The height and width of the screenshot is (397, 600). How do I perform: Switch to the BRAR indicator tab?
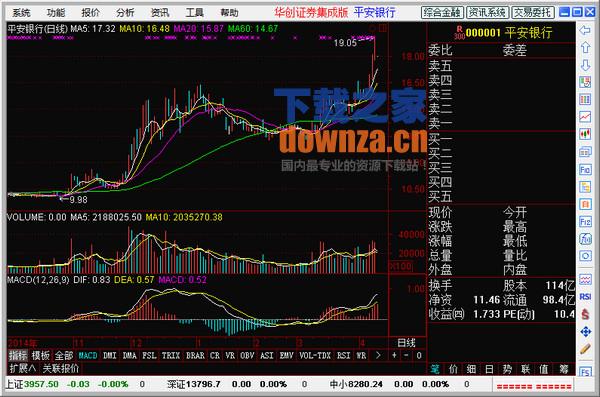point(195,356)
